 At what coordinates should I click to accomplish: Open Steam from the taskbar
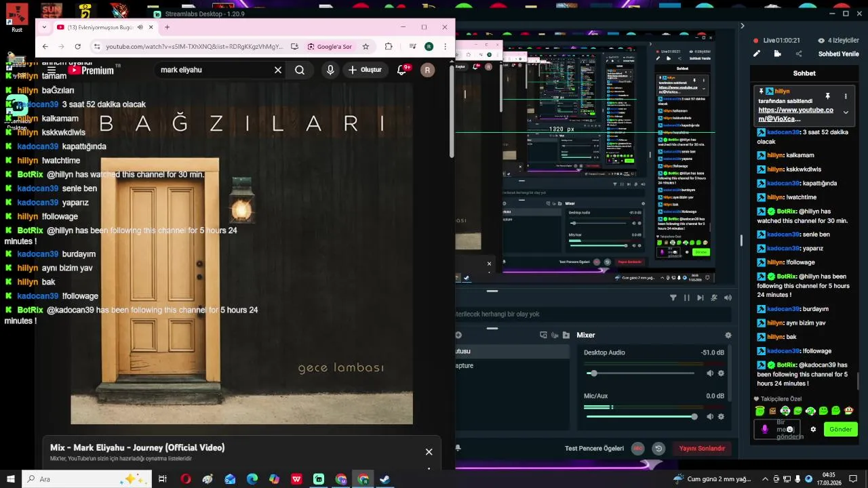click(x=384, y=479)
